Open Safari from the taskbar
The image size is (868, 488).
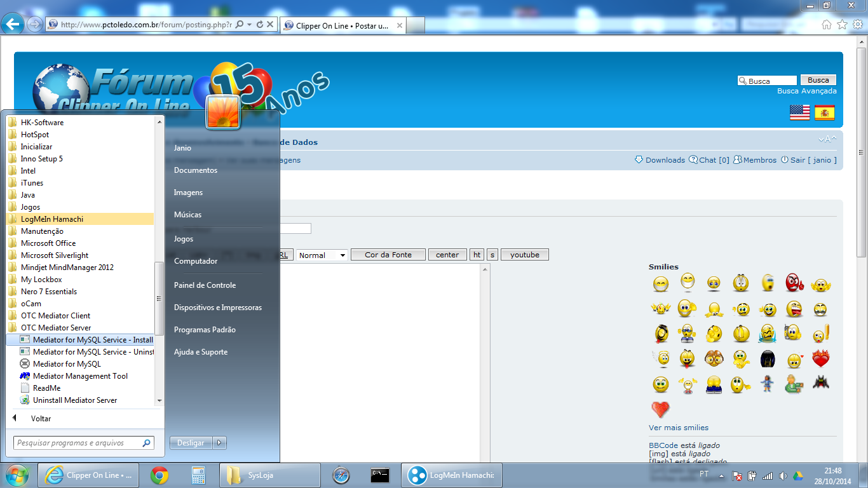(x=341, y=475)
